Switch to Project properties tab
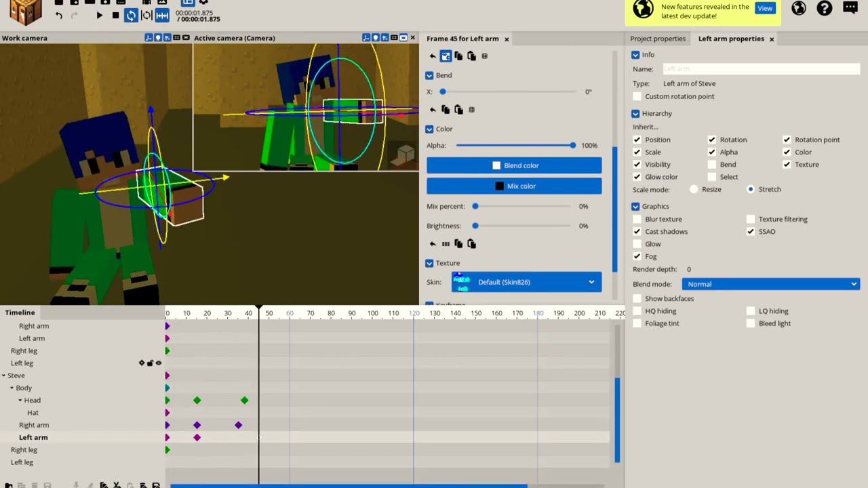The width and height of the screenshot is (868, 488). click(x=658, y=39)
